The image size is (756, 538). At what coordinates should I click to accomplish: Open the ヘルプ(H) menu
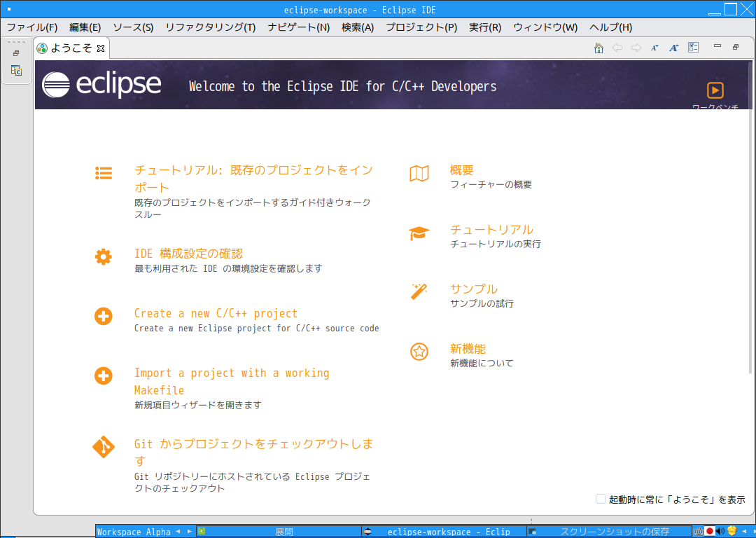(610, 27)
